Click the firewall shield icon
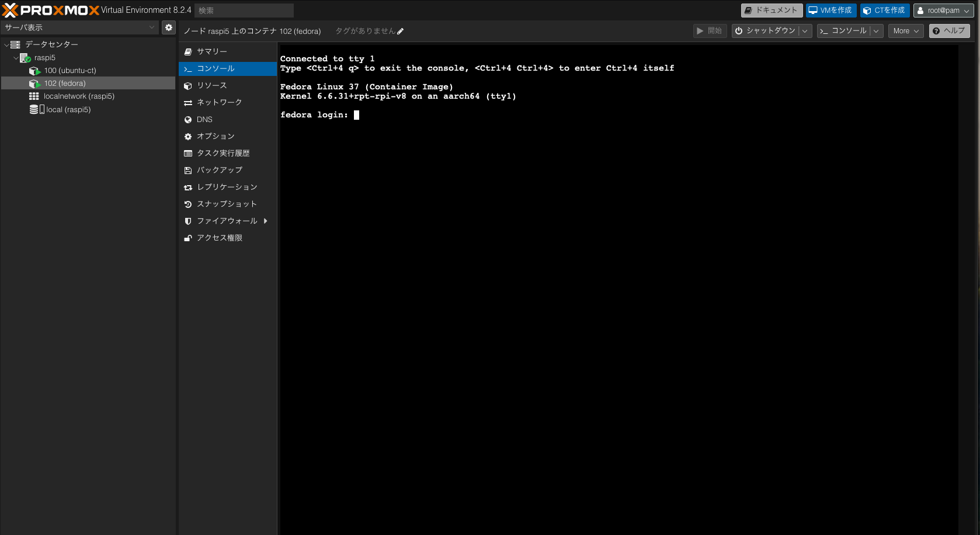This screenshot has width=980, height=535. [x=188, y=221]
